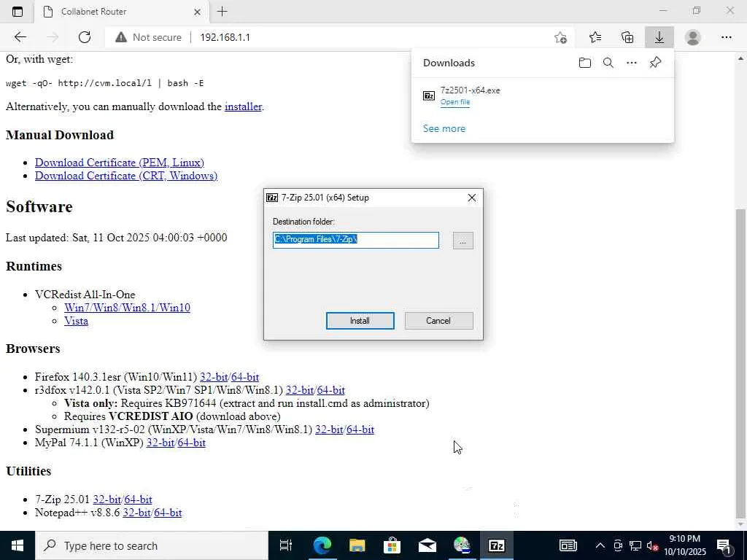Viewport: 747px width, 560px height.
Task: Refresh the Collabnet Router page
Action: [x=85, y=37]
